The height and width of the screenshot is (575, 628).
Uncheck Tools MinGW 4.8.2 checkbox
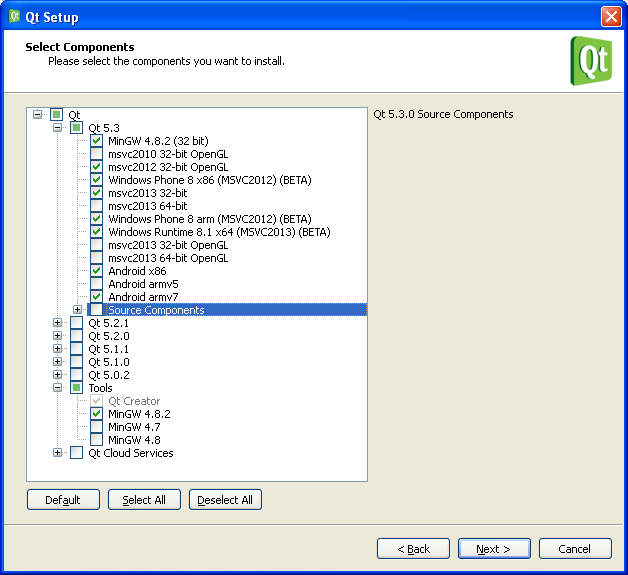[96, 414]
